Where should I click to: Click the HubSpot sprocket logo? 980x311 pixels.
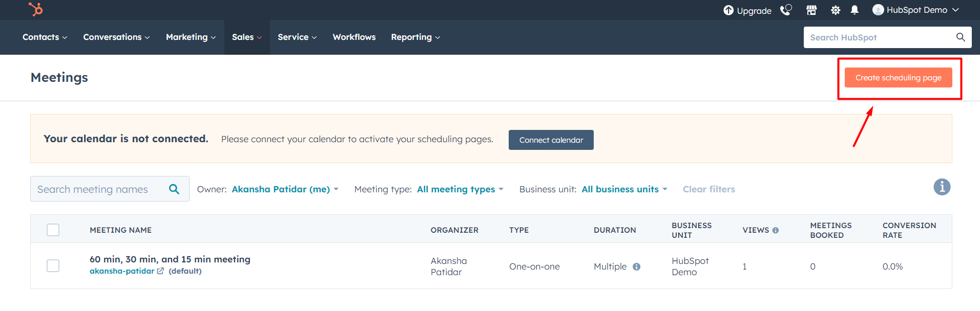tap(35, 9)
